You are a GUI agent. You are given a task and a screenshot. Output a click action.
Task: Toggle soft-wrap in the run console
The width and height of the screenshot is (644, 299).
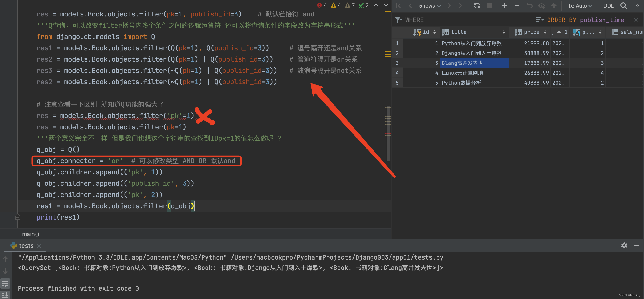(5, 284)
